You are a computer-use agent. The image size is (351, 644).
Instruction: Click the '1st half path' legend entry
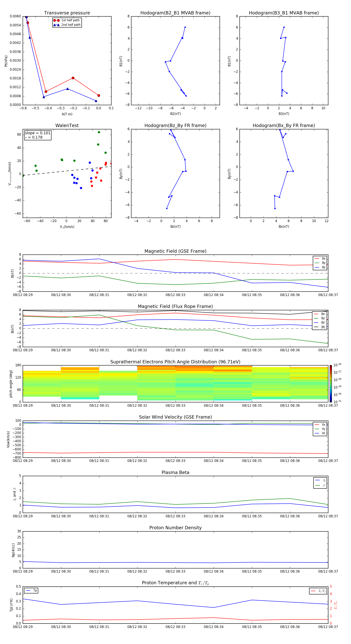point(66,20)
